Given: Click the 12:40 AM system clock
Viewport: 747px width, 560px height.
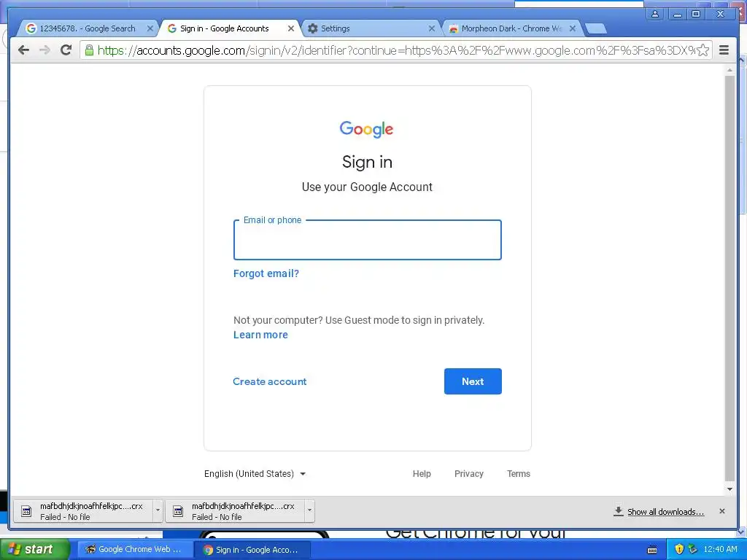Looking at the screenshot, I should pyautogui.click(x=720, y=550).
